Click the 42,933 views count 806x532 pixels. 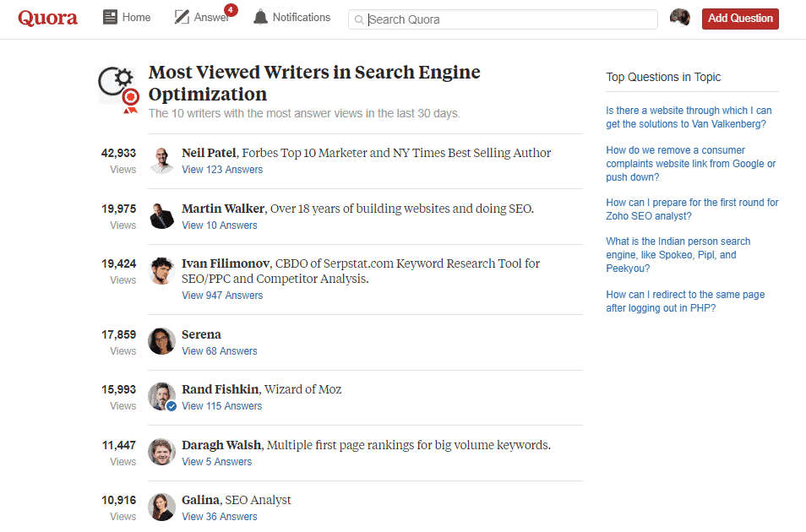tap(119, 153)
